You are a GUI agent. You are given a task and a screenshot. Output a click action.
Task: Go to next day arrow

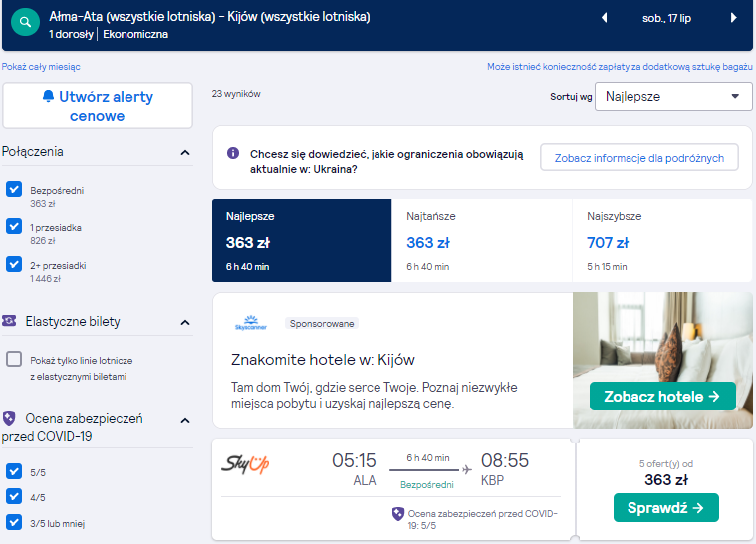733,18
